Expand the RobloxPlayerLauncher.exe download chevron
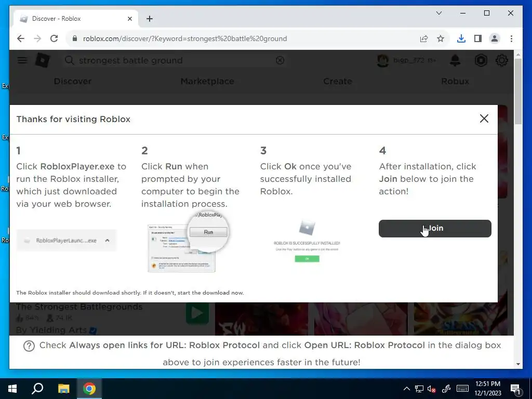Screen dimensions: 532x399 click(x=107, y=240)
